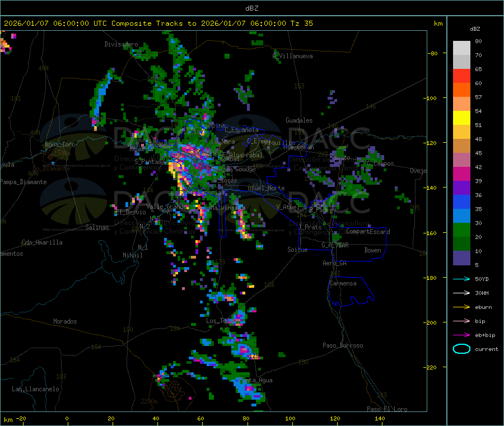Screen dimensions: 504x426
Task: Select the light gray 70–80 dBZ band
Action: coord(461,48)
